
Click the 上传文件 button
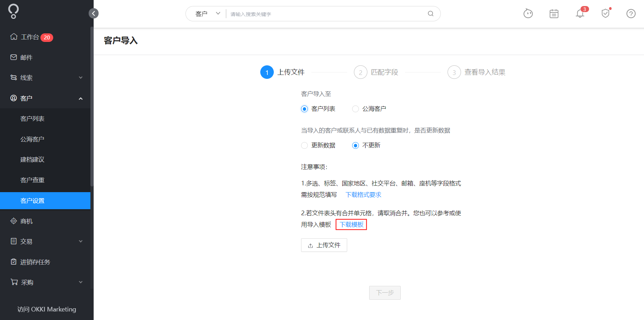point(324,245)
